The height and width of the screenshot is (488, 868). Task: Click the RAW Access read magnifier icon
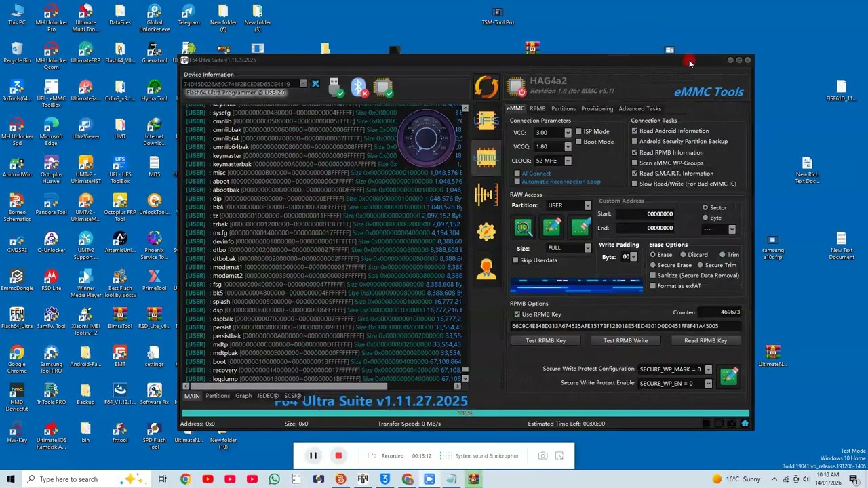coord(523,227)
